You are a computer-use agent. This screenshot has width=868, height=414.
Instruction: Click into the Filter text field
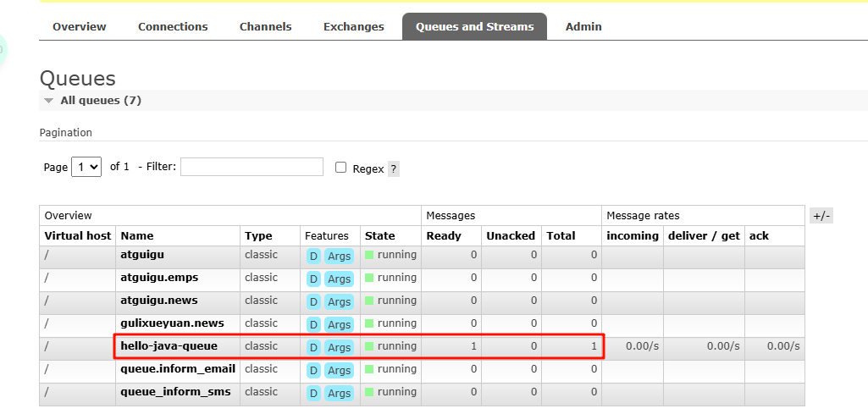pos(252,167)
